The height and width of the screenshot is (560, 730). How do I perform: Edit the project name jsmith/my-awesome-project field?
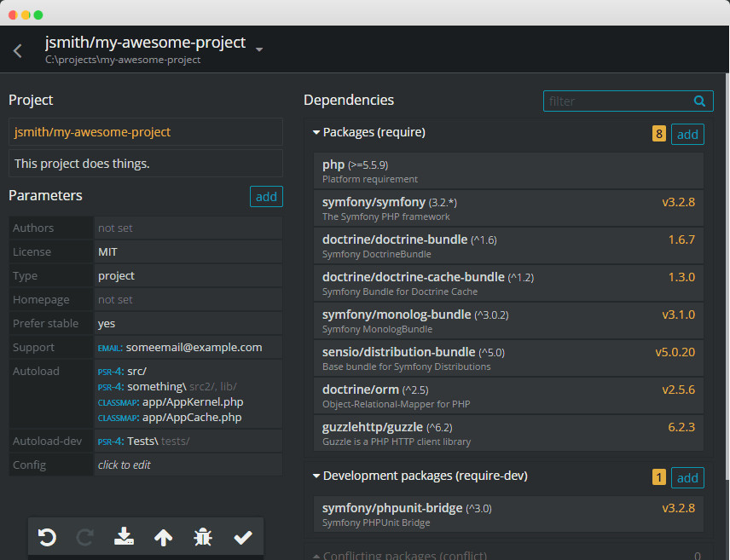[146, 132]
